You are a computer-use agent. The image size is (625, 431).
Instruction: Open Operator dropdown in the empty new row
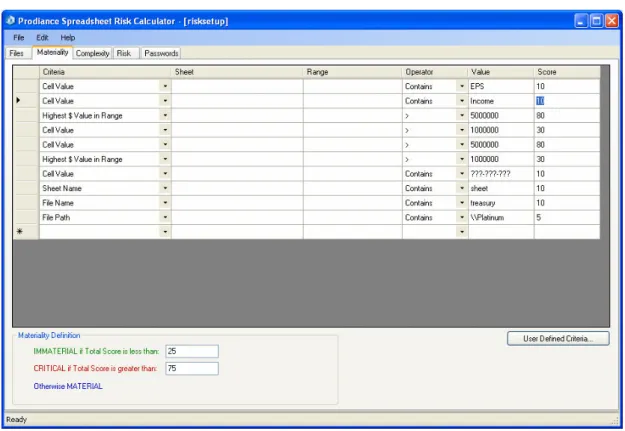pos(462,232)
